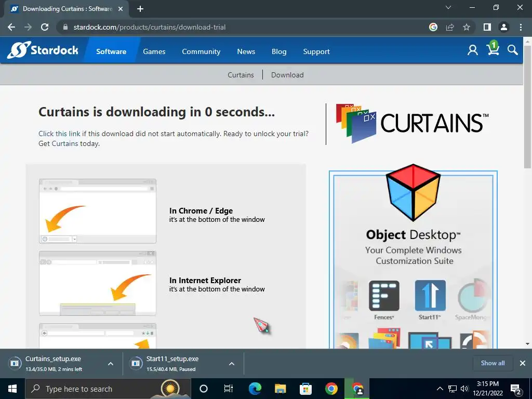The image size is (532, 399).
Task: Click the Stardock logo
Action: tap(43, 50)
